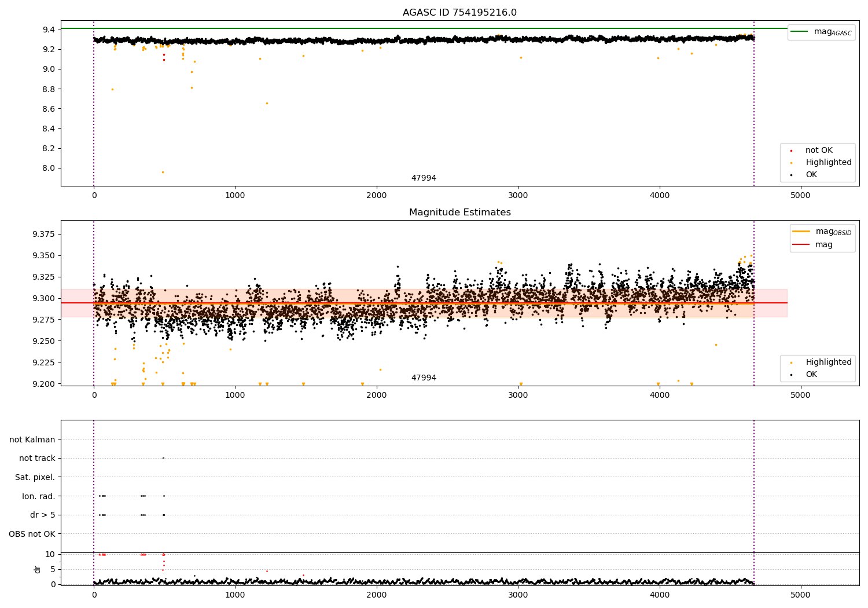
Task: Click the single marker on 'not track' row
Action: (163, 459)
